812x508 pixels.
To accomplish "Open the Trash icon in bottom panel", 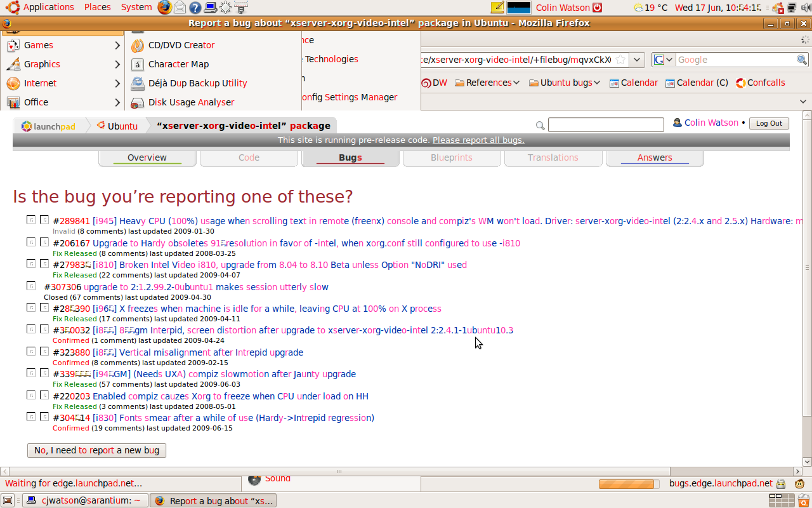I will pyautogui.click(x=804, y=500).
